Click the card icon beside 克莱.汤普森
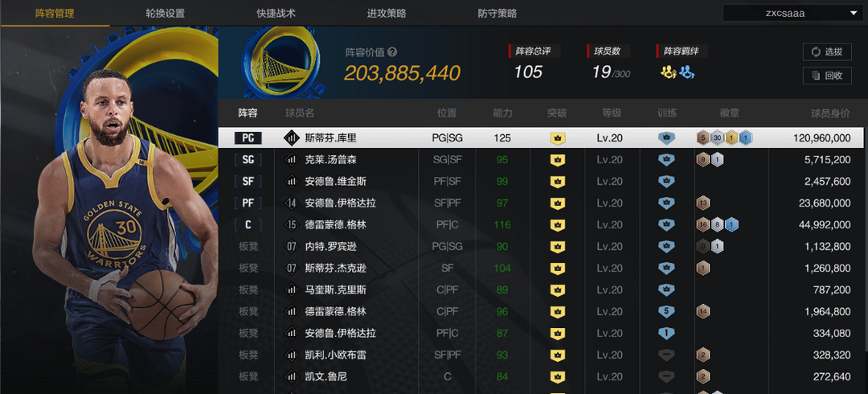Image resolution: width=868 pixels, height=394 pixels. tap(291, 159)
